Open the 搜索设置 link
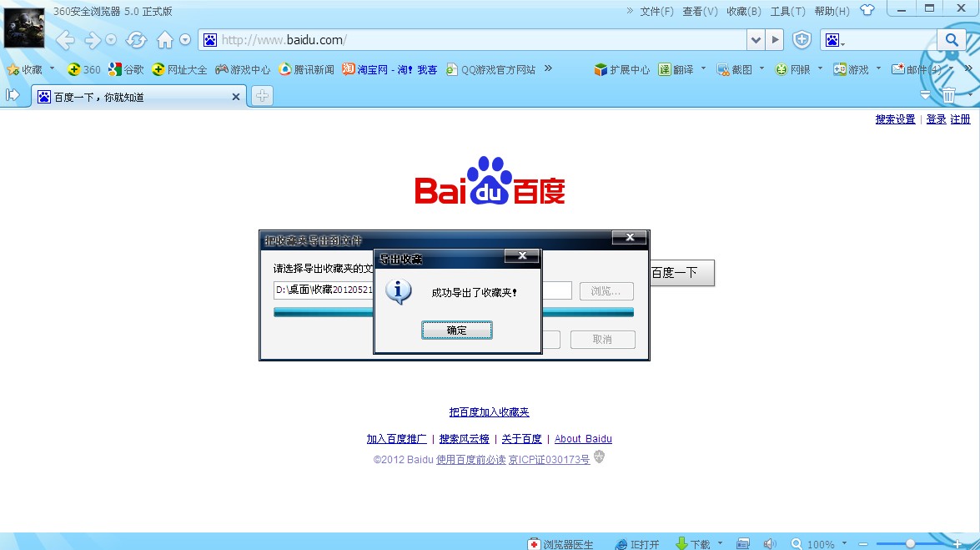This screenshot has width=980, height=550. [895, 119]
